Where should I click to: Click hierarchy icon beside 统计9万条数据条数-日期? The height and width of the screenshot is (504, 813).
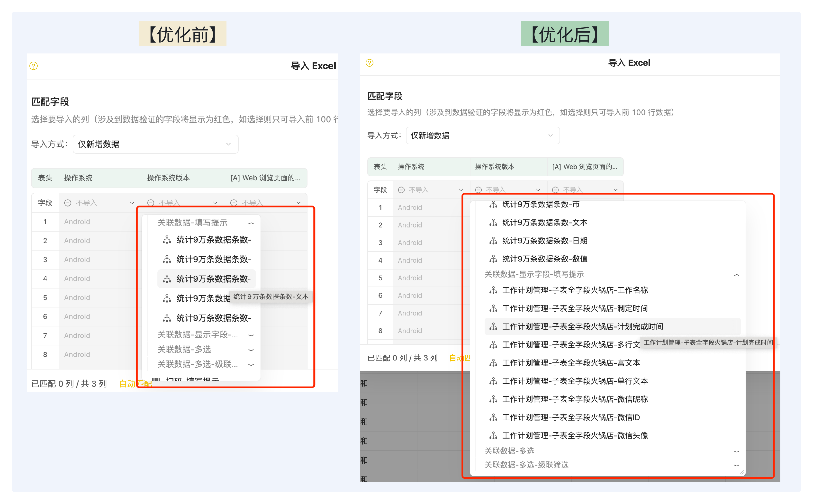[493, 241]
